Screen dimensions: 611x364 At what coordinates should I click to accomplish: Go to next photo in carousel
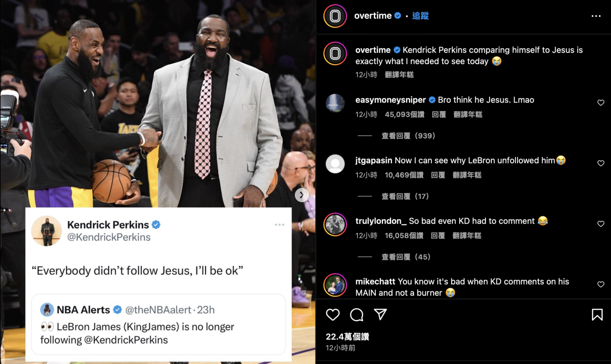[x=302, y=195]
